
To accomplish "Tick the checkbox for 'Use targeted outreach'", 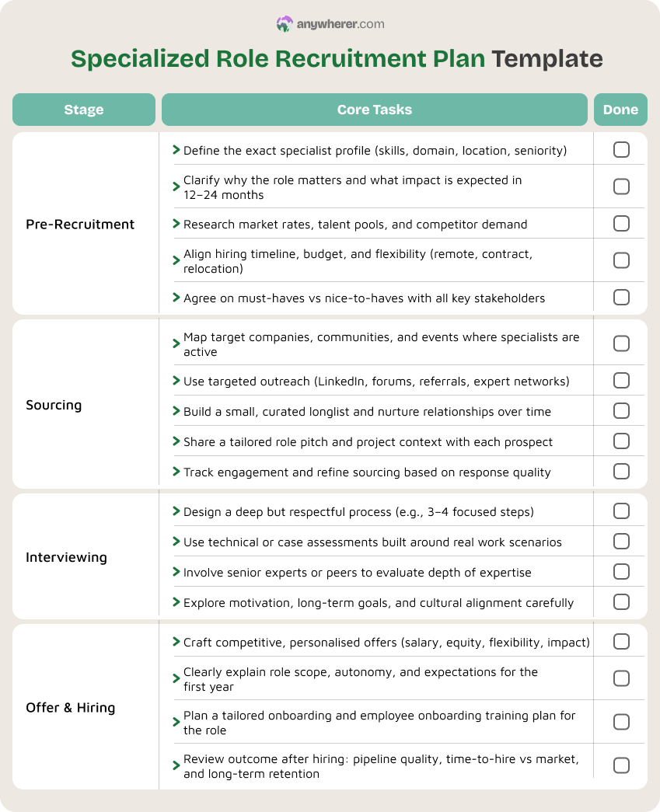I will (621, 381).
